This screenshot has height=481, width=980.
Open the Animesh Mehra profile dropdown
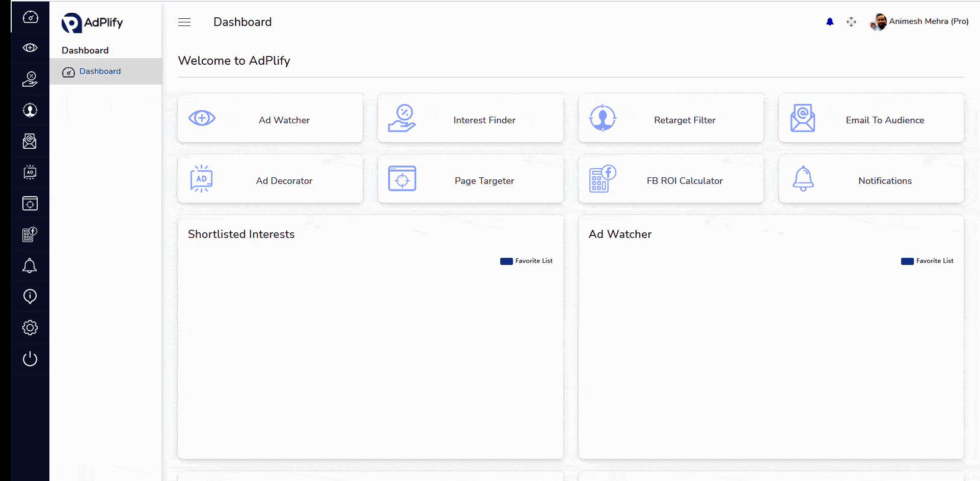[x=919, y=21]
